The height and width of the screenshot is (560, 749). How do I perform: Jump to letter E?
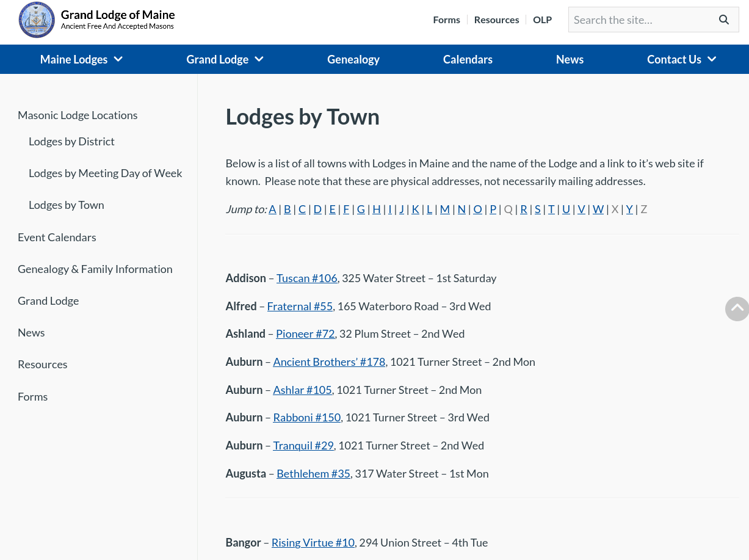coord(333,209)
